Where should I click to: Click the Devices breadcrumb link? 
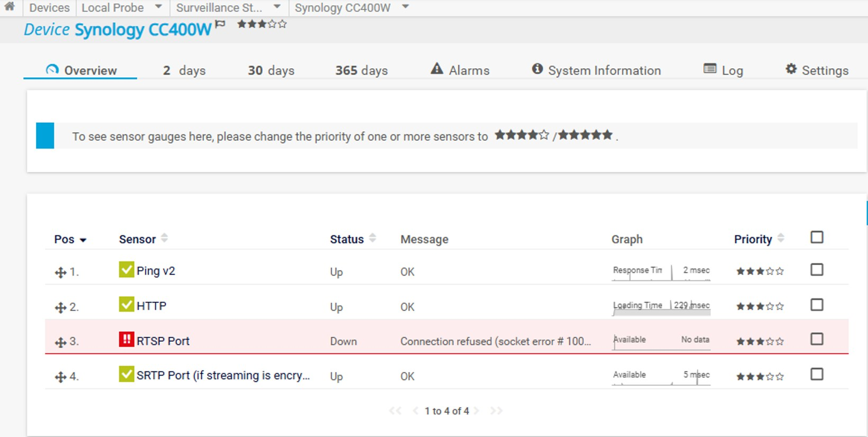click(49, 8)
